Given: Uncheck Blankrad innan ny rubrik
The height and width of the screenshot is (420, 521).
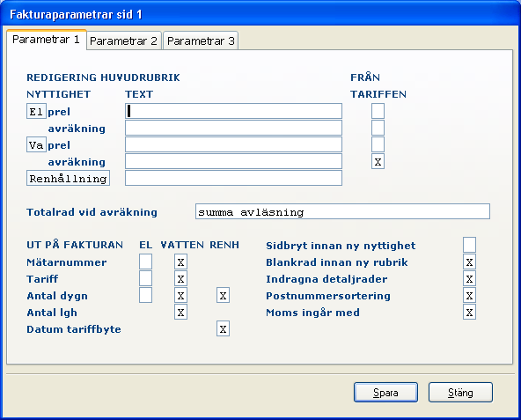Looking at the screenshot, I should coord(469,262).
